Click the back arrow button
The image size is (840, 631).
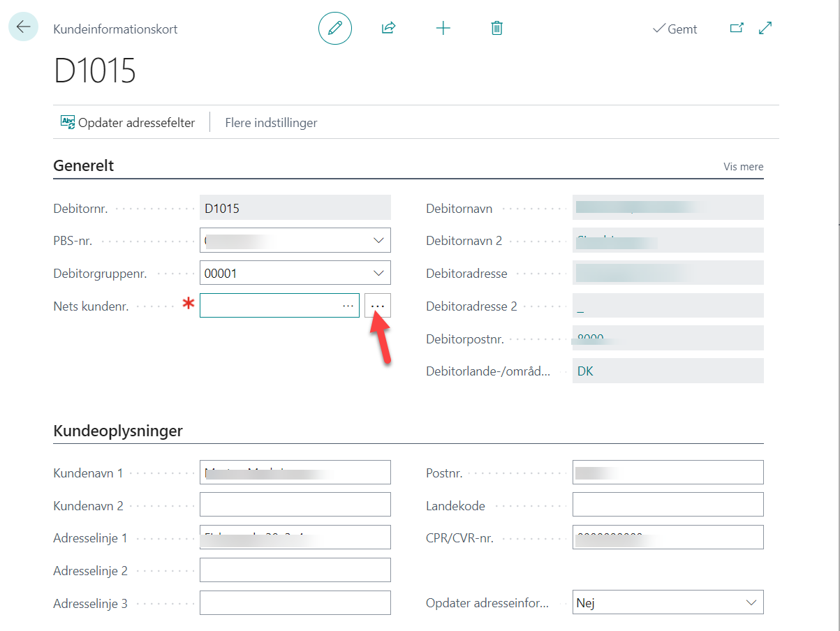point(23,27)
